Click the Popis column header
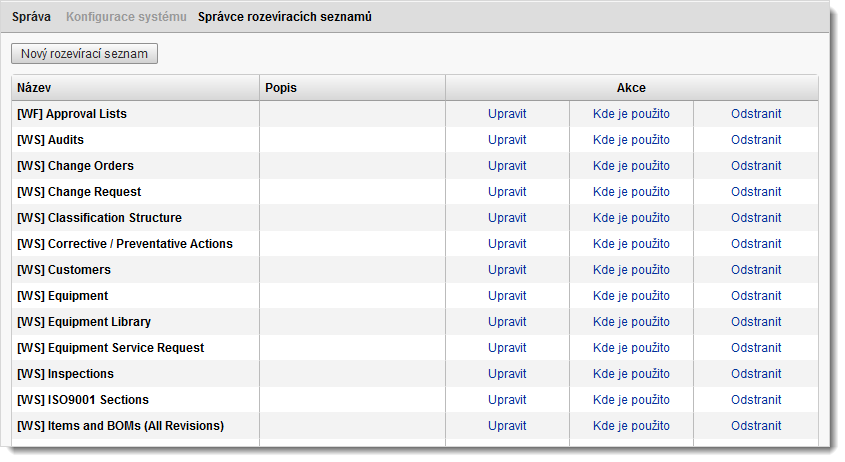This screenshot has width=845, height=462. click(x=281, y=88)
